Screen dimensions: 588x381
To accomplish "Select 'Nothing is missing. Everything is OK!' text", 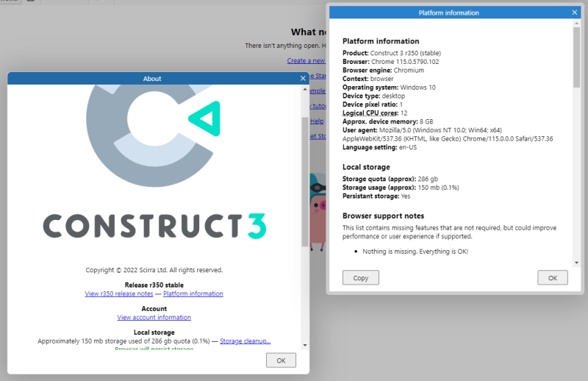I will pos(415,251).
